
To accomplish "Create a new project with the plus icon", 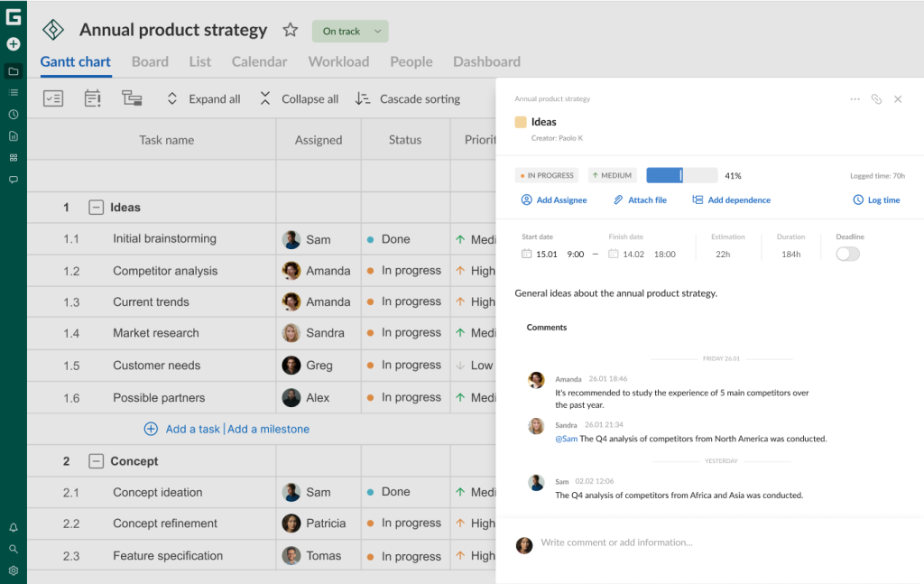I will coord(13,43).
